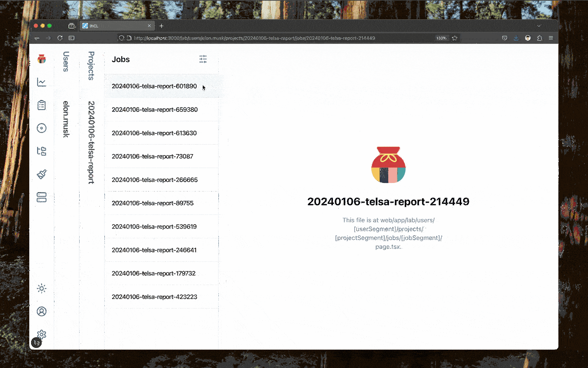This screenshot has width=588, height=368.
Task: Select job 20240106-telsa-report-601890
Action: [154, 86]
